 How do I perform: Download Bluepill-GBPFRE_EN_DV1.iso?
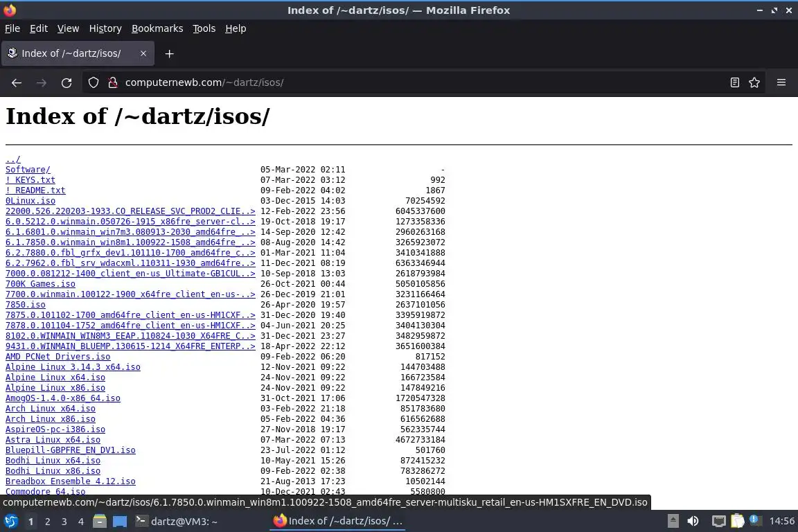(71, 450)
